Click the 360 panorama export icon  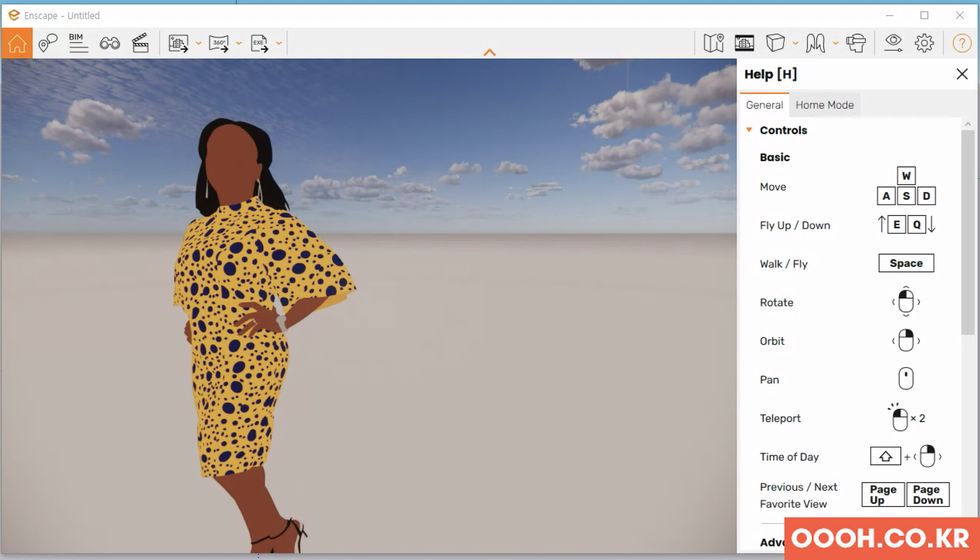coord(219,43)
